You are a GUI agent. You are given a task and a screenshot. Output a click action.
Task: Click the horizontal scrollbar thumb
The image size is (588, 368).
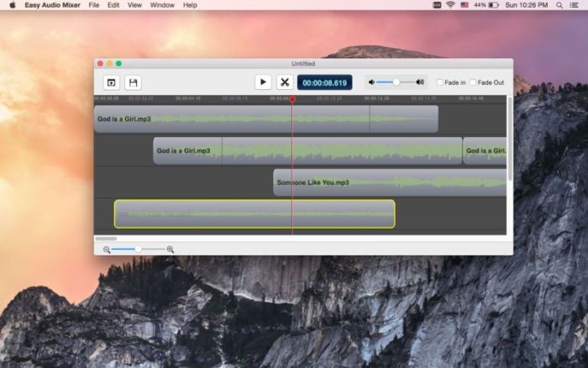click(106, 239)
